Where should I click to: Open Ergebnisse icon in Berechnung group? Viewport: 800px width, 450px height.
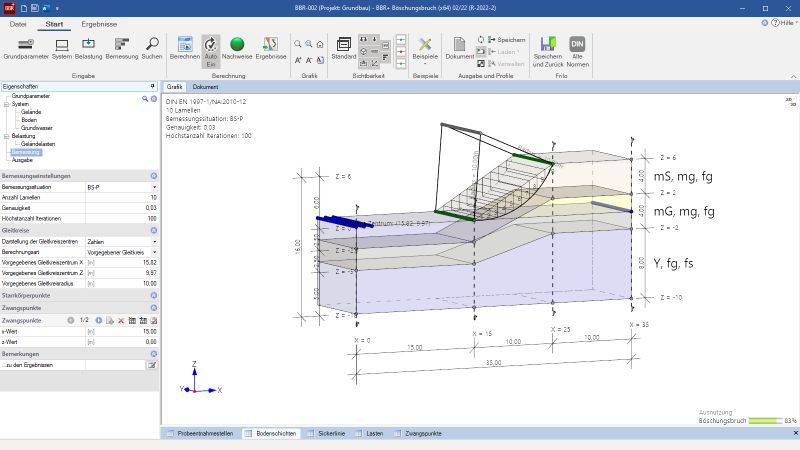[270, 49]
